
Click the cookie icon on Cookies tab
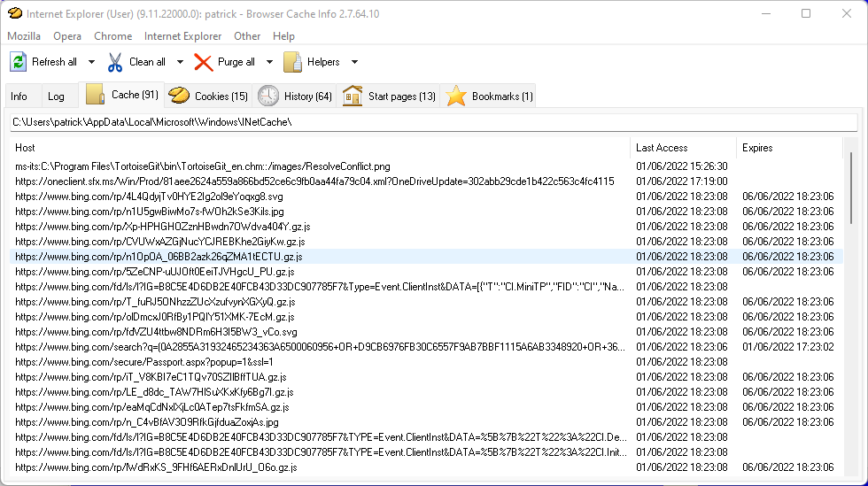(x=179, y=96)
